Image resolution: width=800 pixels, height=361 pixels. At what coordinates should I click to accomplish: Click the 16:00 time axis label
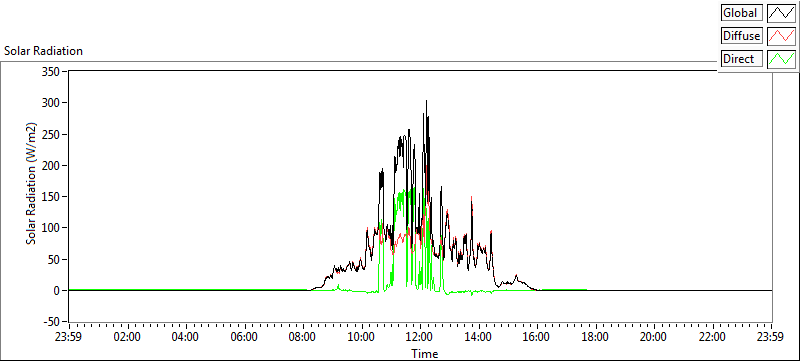(537, 337)
